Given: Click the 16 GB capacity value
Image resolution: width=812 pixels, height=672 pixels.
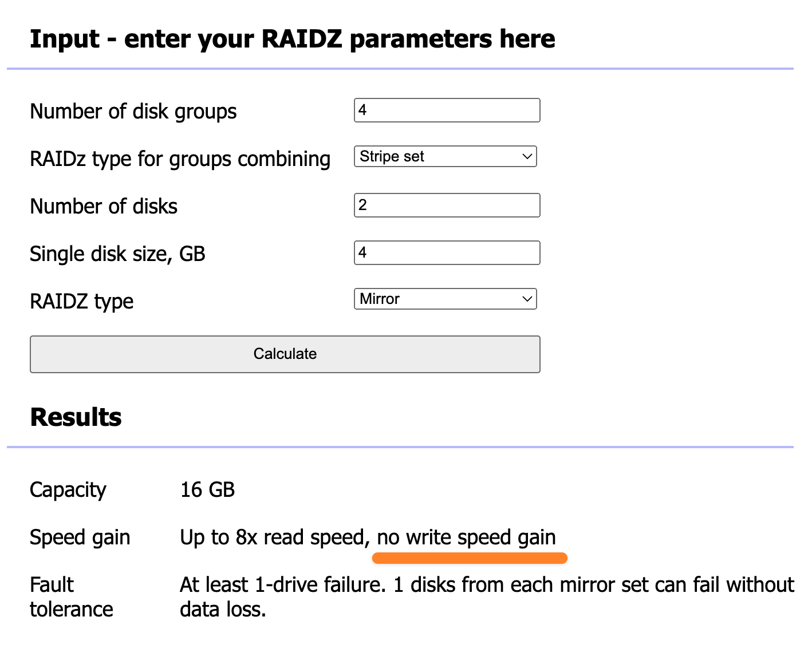Looking at the screenshot, I should click(x=207, y=490).
